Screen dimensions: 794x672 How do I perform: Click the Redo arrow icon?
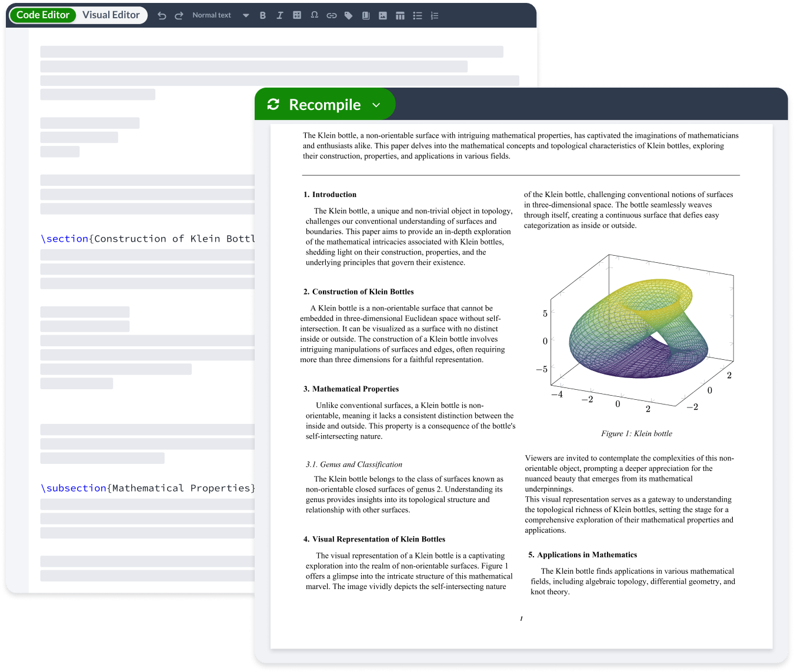pos(178,15)
